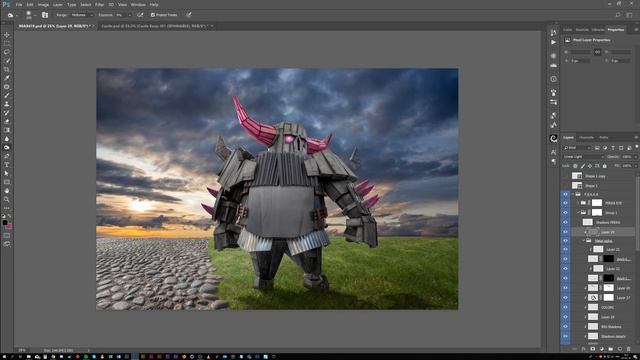Hide the Shadows details layer

coord(565,336)
